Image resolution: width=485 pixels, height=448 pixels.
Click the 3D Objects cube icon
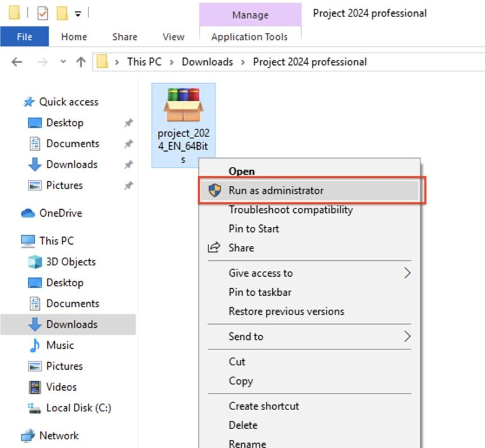(x=35, y=262)
